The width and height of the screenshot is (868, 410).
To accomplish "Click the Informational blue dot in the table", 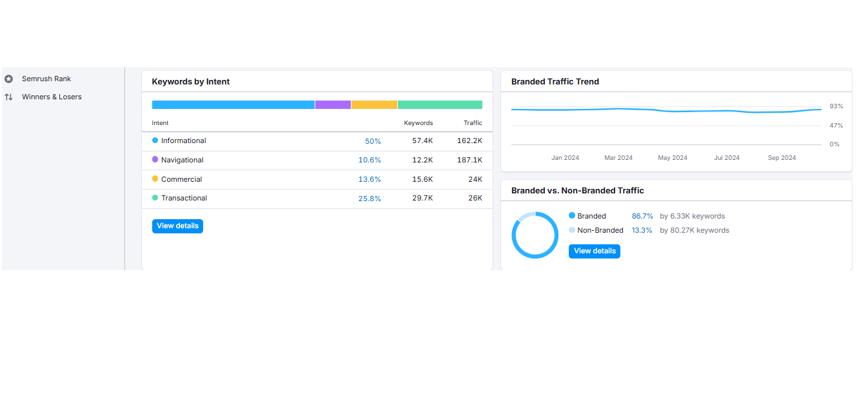I will [x=155, y=141].
